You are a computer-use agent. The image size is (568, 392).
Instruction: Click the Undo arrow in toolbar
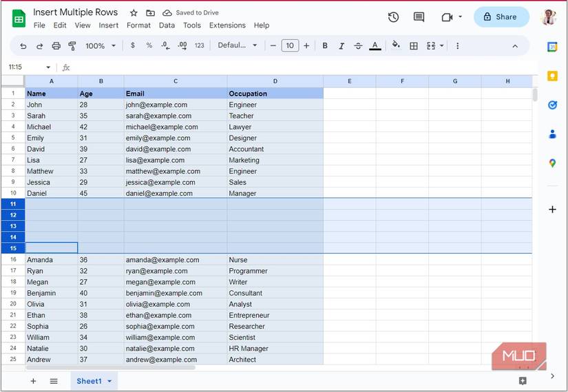point(23,46)
